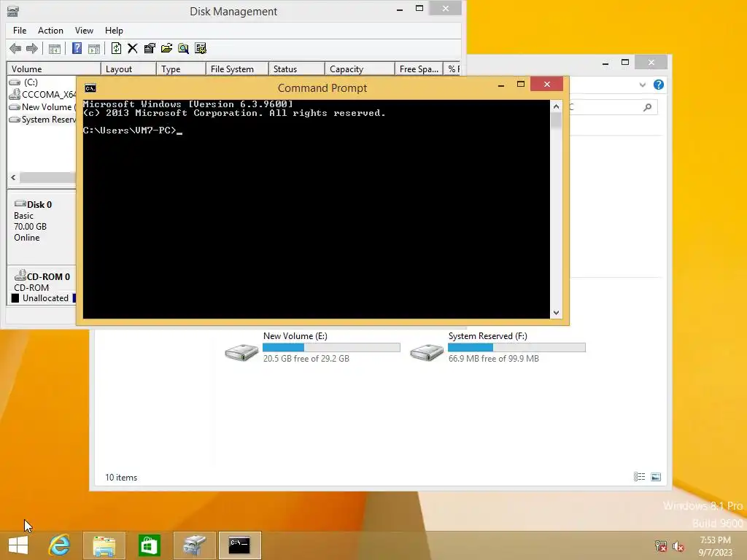Viewport: 747px width, 560px height.
Task: Launch Internet Explorer from the taskbar
Action: tap(60, 545)
